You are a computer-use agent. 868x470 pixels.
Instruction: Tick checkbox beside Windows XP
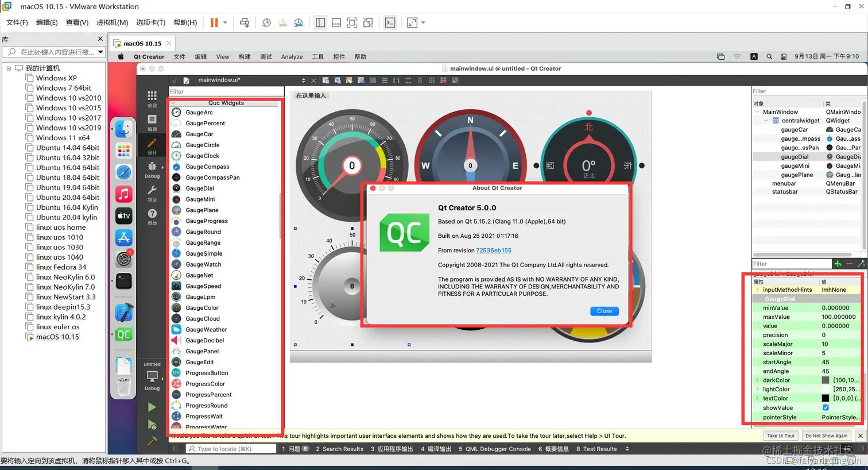29,78
